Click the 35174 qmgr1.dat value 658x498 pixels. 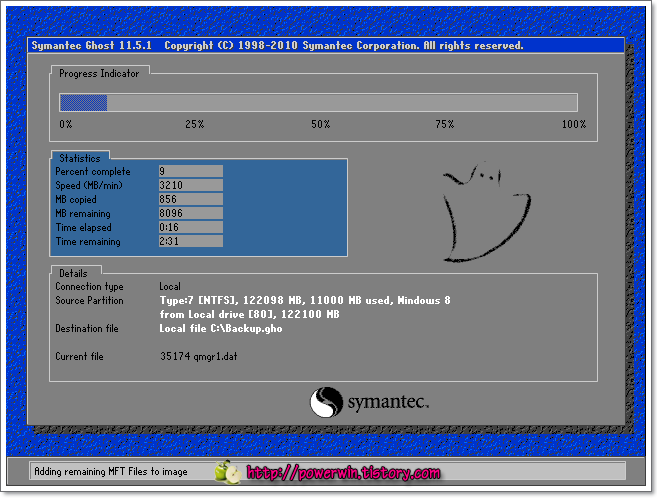coord(198,357)
